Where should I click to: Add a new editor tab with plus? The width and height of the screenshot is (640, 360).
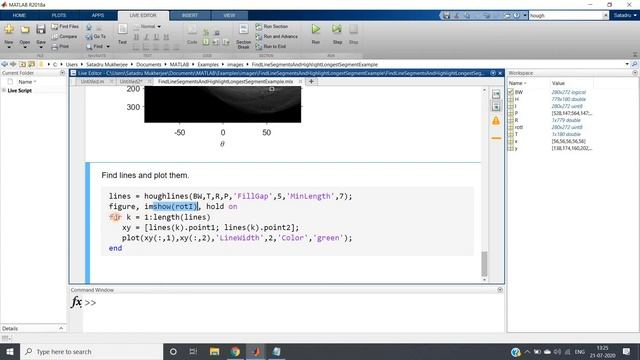click(x=311, y=81)
